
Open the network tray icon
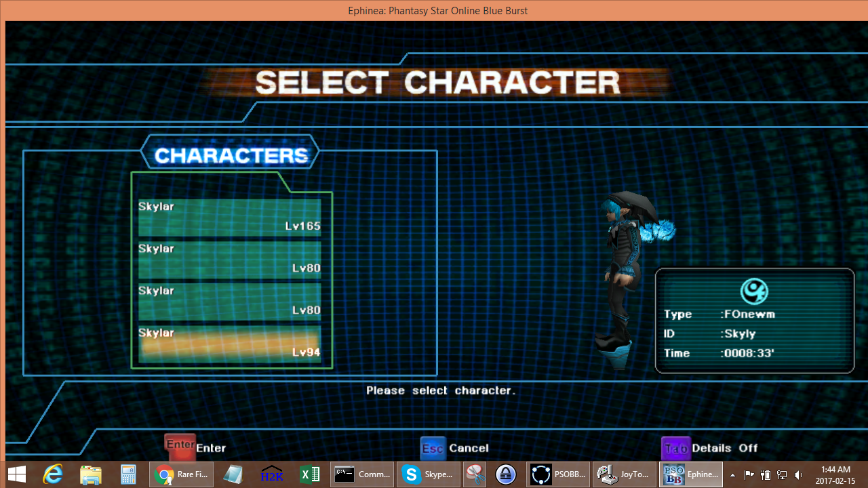pos(782,475)
